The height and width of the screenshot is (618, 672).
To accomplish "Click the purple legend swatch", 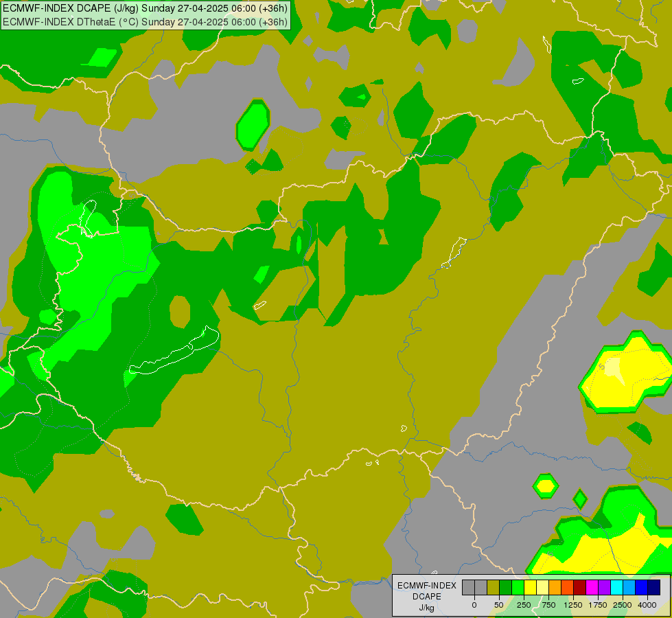I will [x=605, y=588].
